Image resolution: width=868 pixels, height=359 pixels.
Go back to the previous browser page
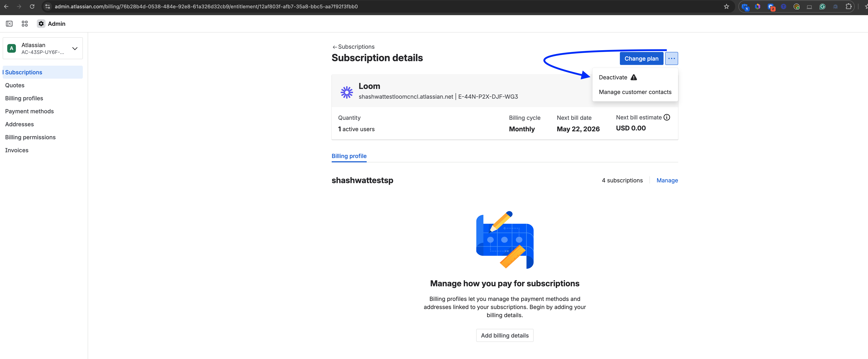click(x=6, y=6)
